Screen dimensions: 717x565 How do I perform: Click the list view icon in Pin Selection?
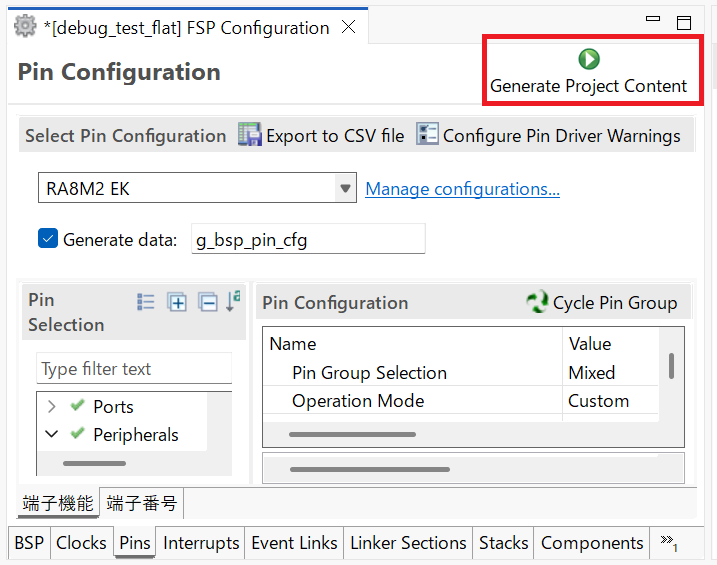pyautogui.click(x=146, y=302)
